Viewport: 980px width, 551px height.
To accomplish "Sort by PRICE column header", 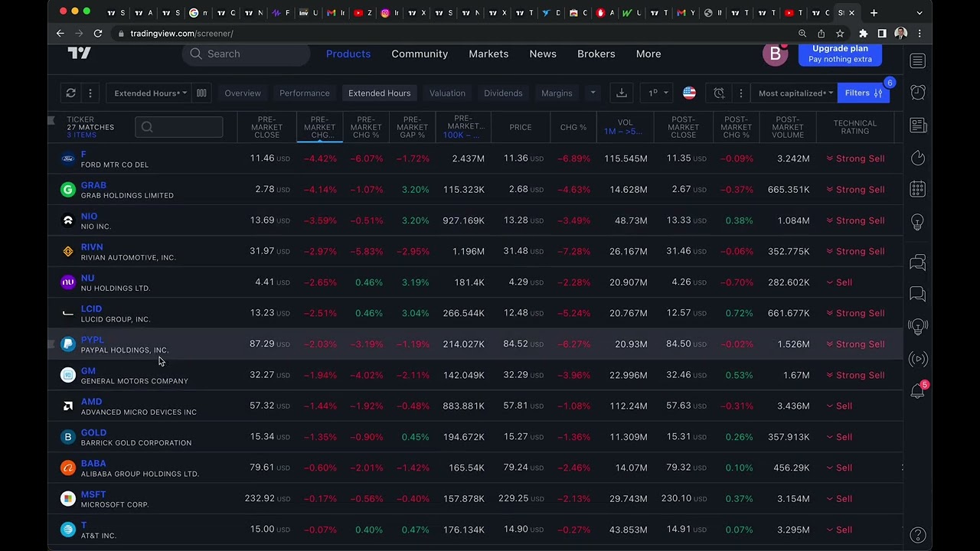I will pyautogui.click(x=521, y=127).
